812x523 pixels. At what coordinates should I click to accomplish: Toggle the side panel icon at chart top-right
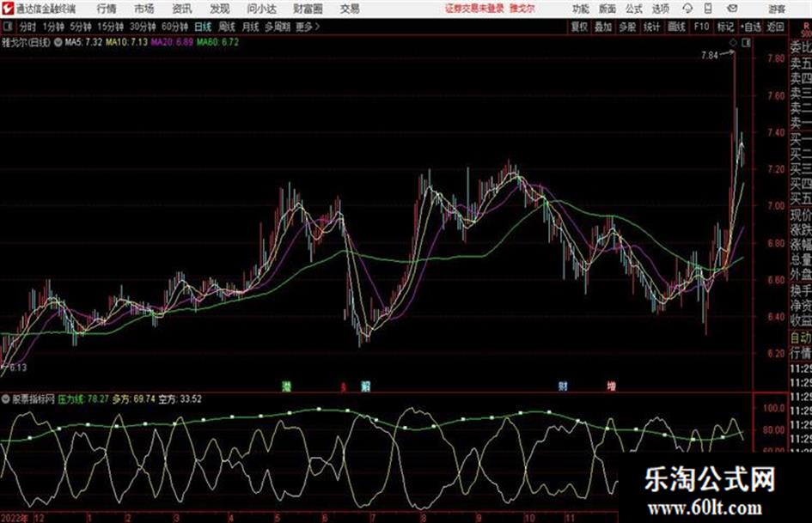(x=746, y=43)
